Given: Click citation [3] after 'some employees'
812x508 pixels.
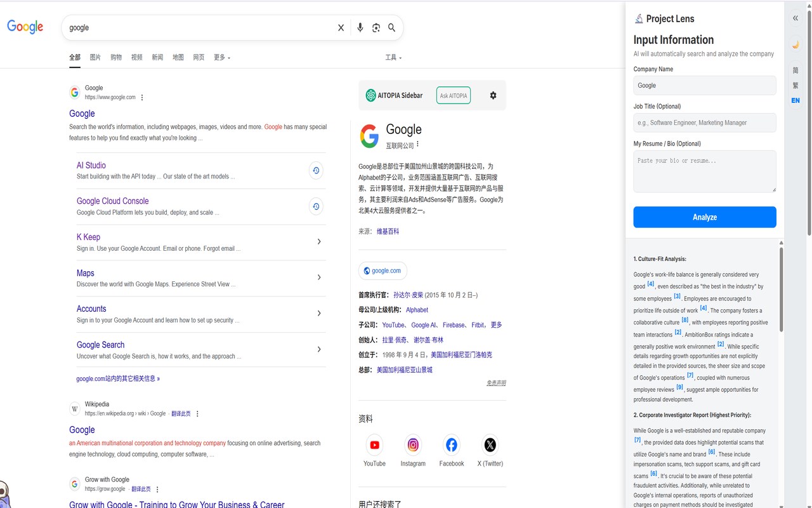Looking at the screenshot, I should pyautogui.click(x=677, y=296).
